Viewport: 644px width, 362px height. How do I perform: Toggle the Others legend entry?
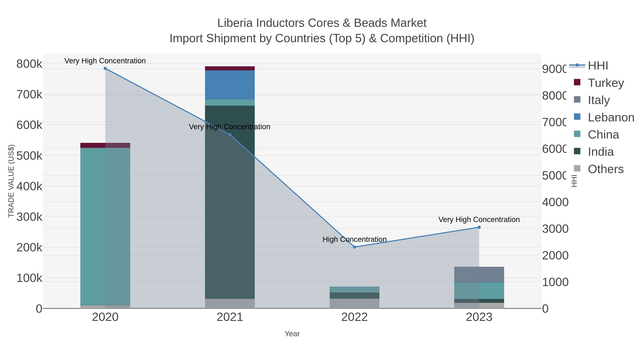click(x=599, y=169)
